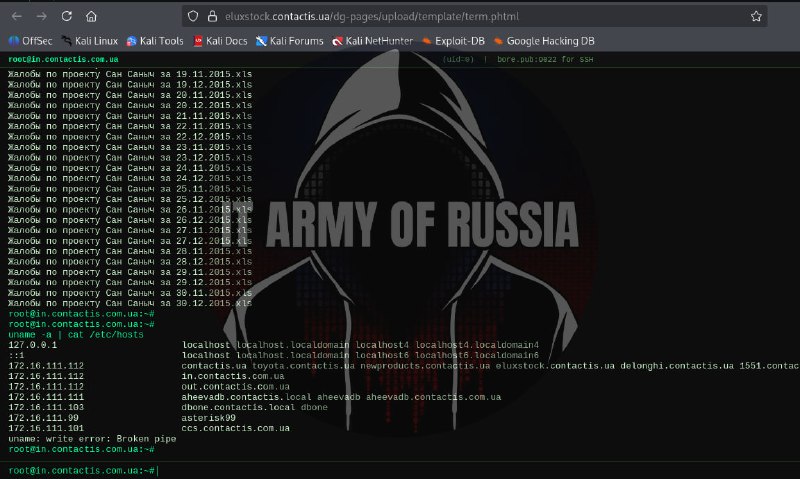Click the forward navigation arrow

[42, 16]
